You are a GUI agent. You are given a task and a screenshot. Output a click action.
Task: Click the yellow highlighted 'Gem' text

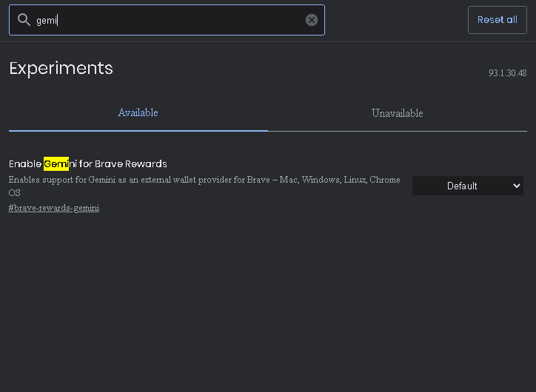coord(56,164)
